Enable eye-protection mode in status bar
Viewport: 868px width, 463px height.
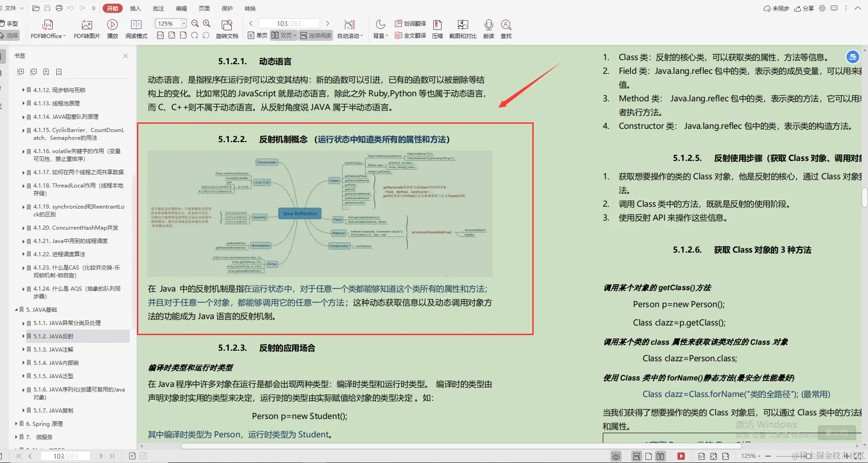[x=616, y=456]
